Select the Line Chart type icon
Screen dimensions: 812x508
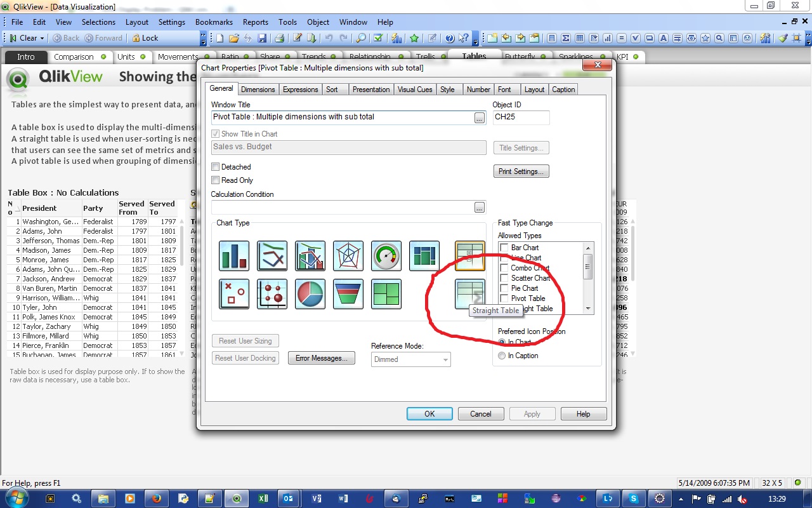point(272,256)
